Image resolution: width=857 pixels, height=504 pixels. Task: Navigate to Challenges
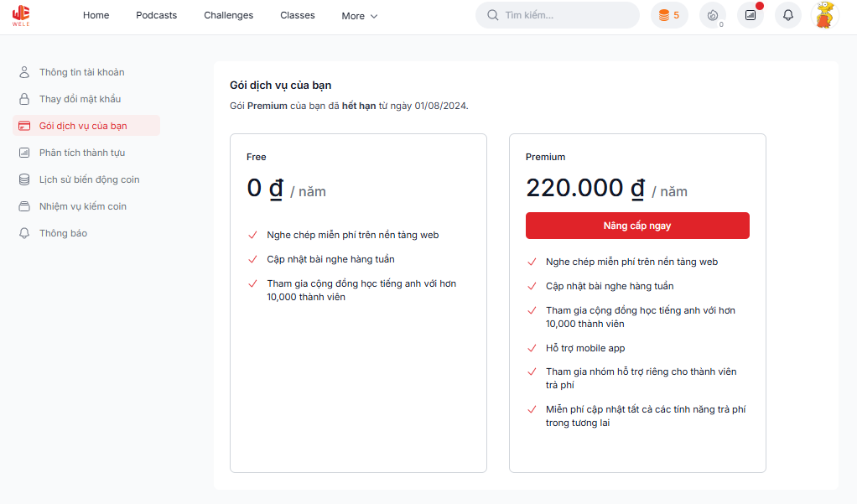tap(228, 15)
